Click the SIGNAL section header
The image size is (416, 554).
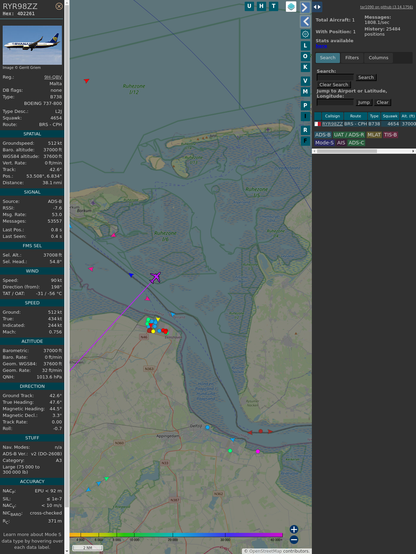tap(32, 192)
